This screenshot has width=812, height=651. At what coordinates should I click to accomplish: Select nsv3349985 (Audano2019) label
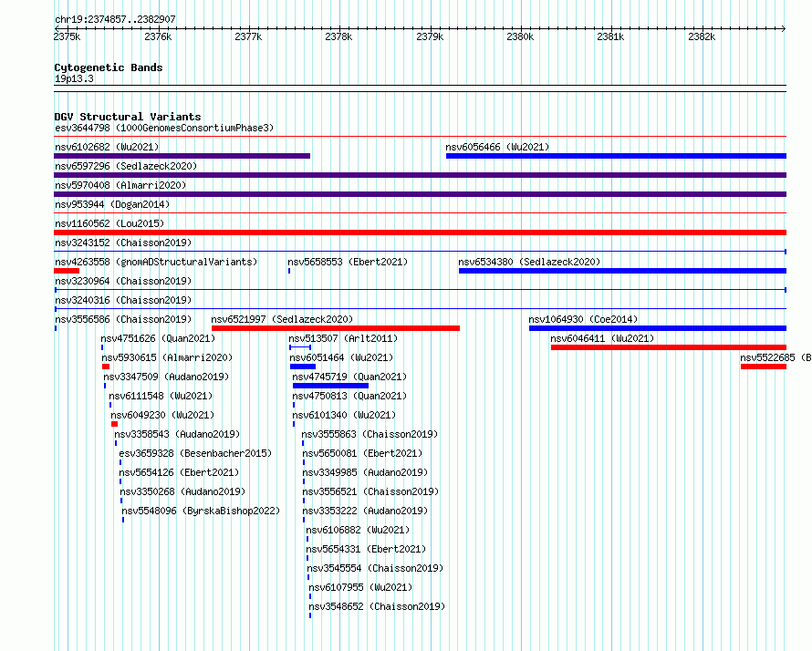click(x=365, y=472)
